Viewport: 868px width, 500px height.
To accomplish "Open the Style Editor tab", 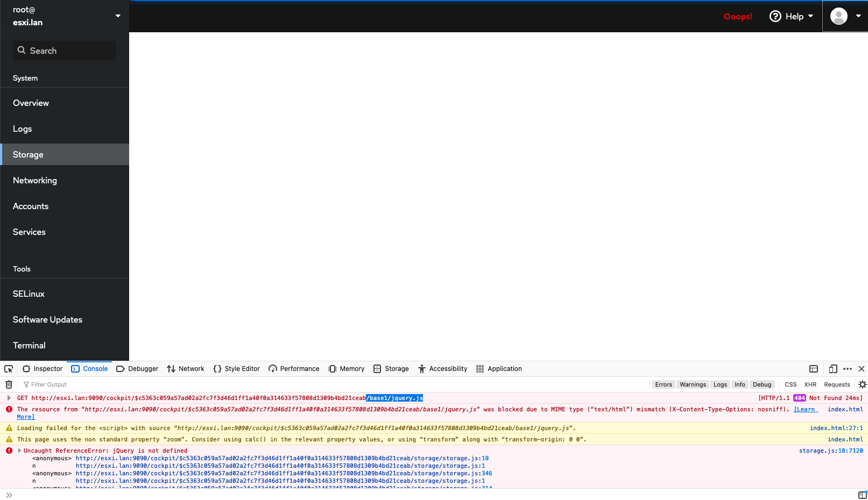I will pos(236,369).
